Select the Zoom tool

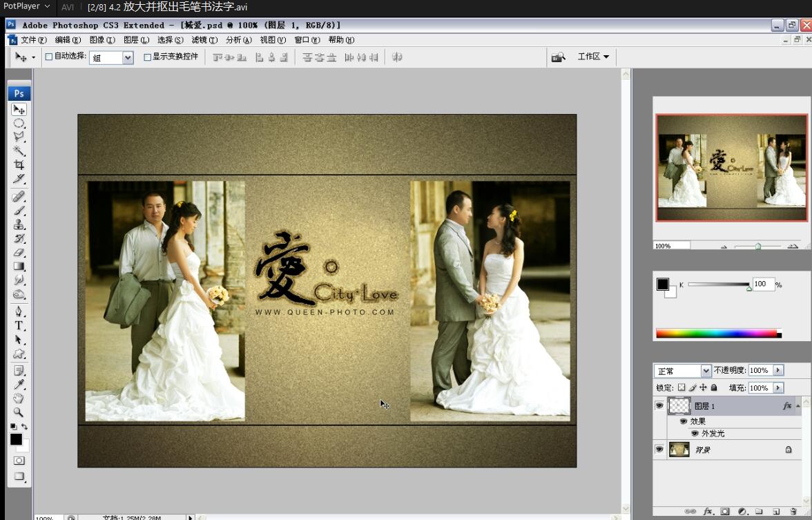19,412
